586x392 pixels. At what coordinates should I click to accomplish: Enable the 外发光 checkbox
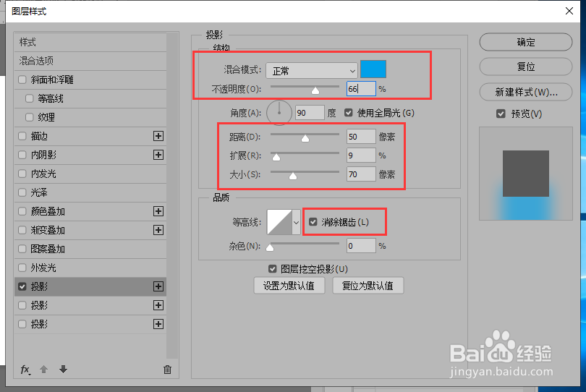pyautogui.click(x=22, y=268)
